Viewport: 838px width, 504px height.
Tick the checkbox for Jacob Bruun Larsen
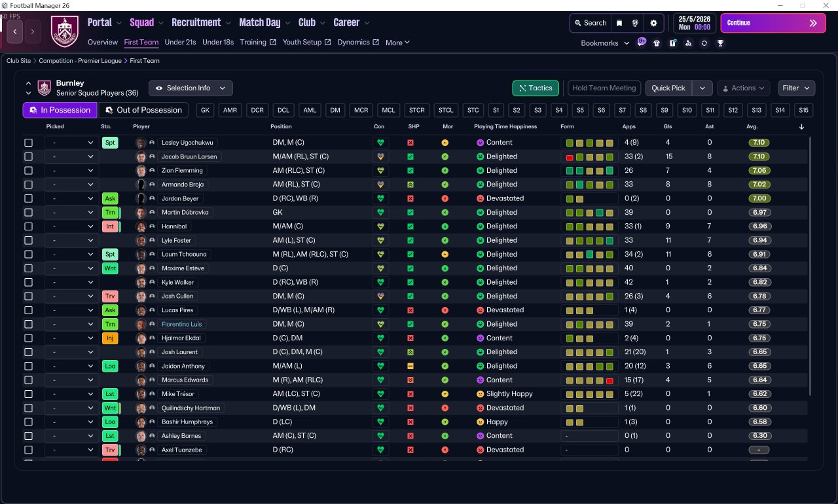[x=28, y=156]
